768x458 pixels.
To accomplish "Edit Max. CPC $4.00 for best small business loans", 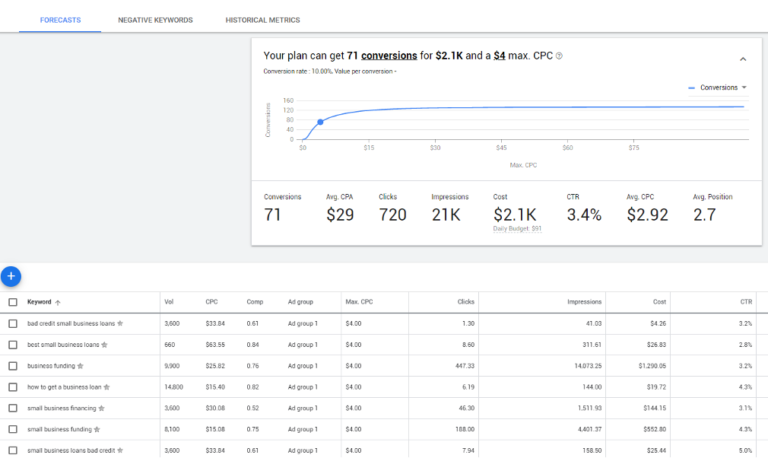I will pos(353,345).
